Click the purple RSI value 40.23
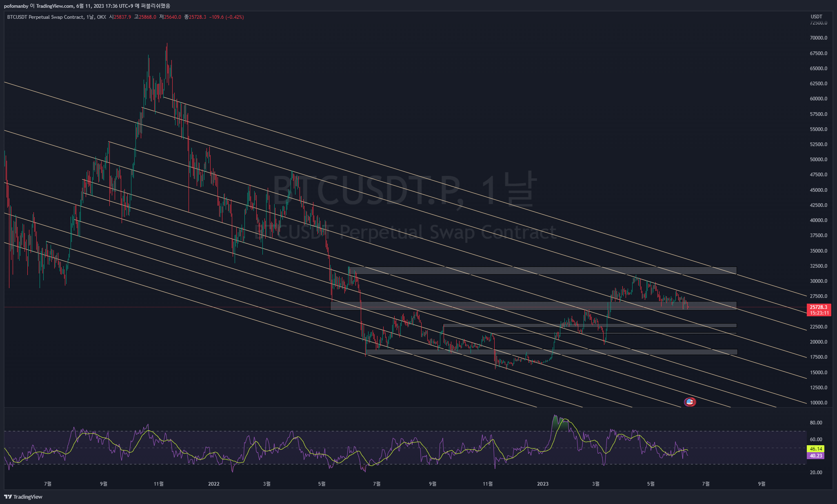837x504 pixels. pyautogui.click(x=816, y=456)
